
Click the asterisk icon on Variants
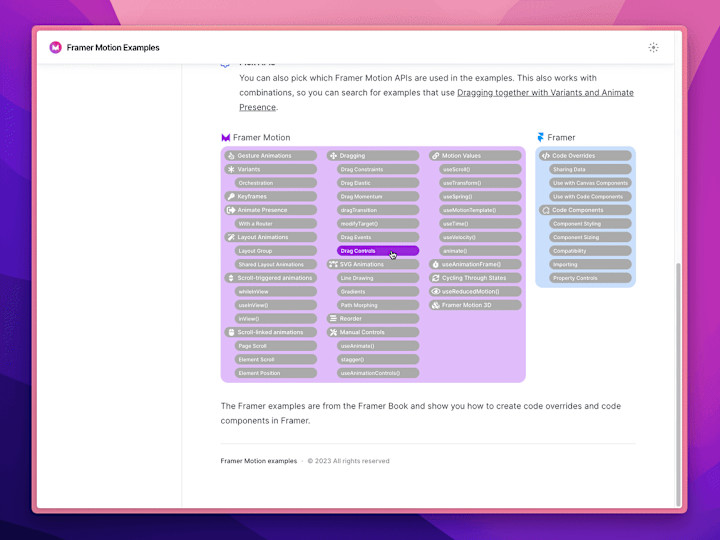pyautogui.click(x=231, y=169)
